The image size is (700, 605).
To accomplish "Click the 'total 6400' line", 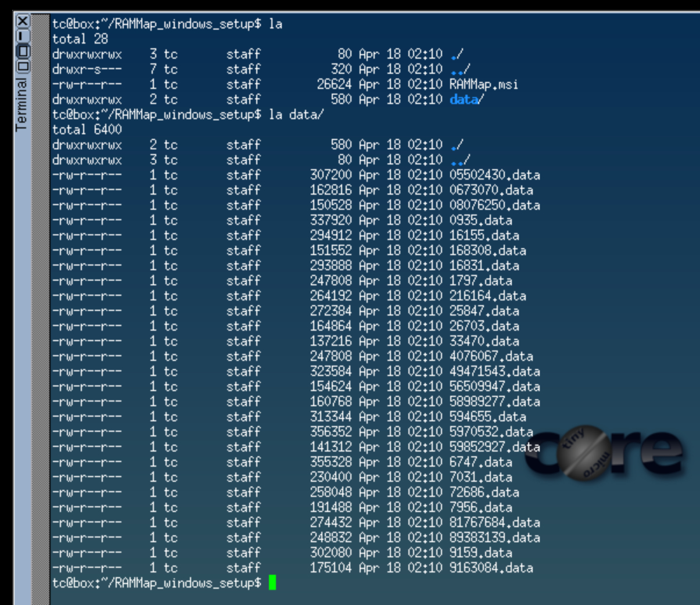I will (x=87, y=130).
